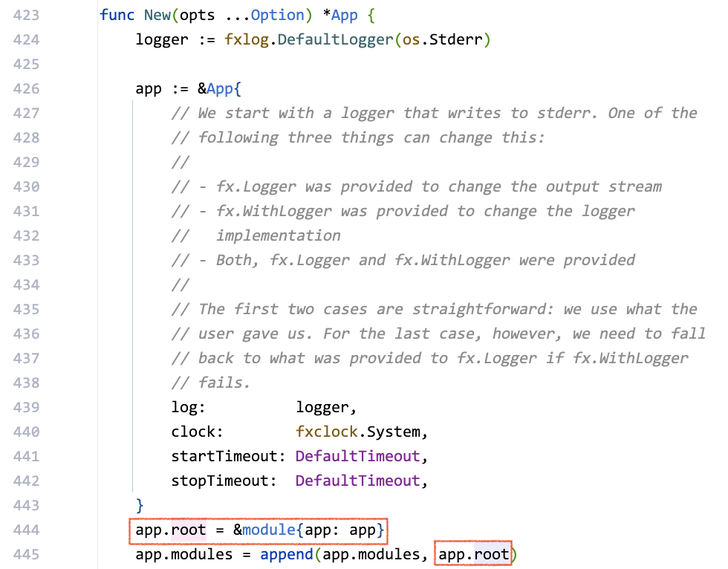Click comment 'user gave us. For the last case'
Viewport: 728px width, 569px height.
pos(438,334)
